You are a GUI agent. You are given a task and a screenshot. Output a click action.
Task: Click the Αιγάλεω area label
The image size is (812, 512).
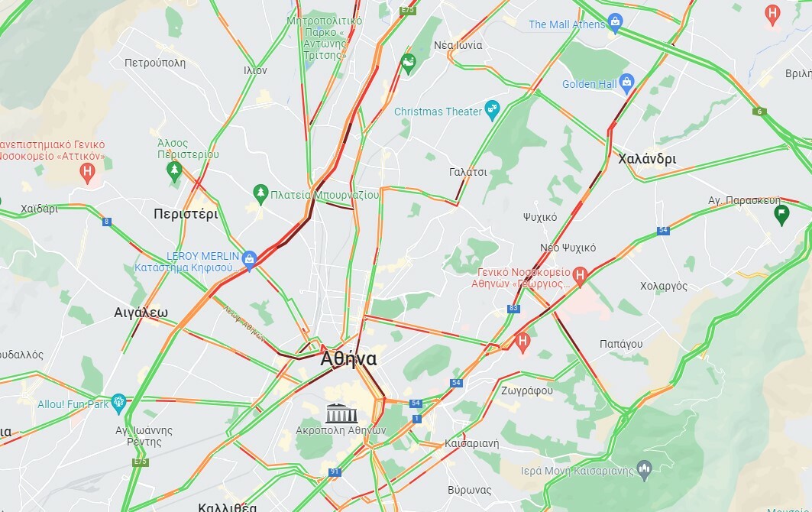click(141, 313)
